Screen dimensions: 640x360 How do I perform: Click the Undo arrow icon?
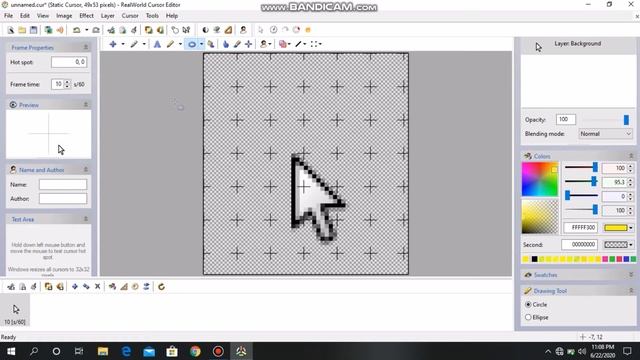pyautogui.click(x=76, y=30)
